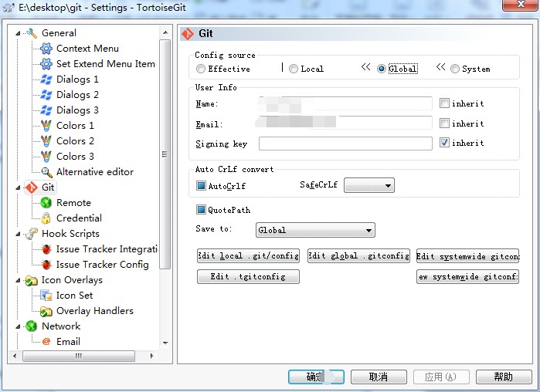
Task: Click the Dialogs 2 window icon
Action: click(46, 95)
